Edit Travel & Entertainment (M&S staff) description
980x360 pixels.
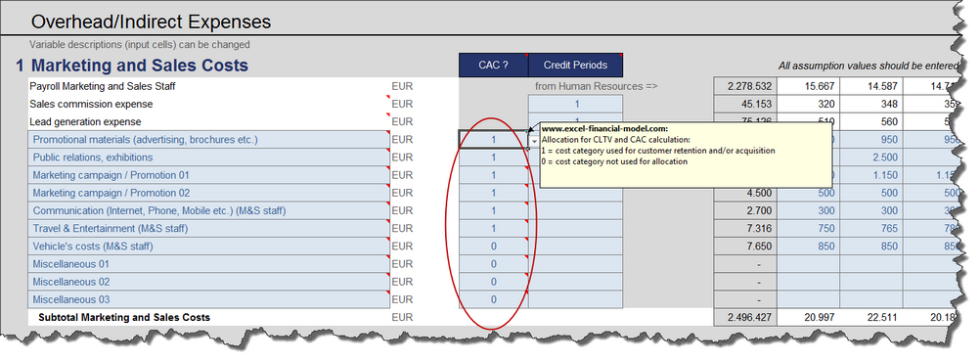click(208, 229)
